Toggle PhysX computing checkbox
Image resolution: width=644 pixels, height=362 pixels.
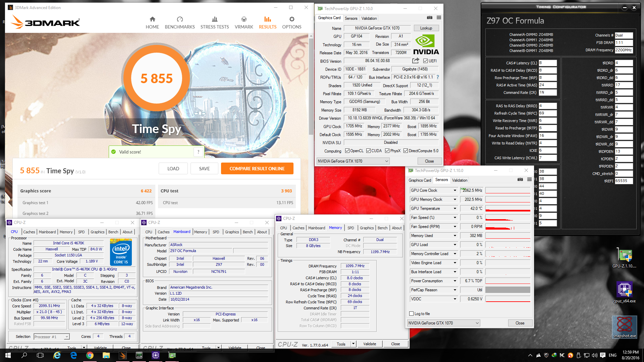(387, 151)
